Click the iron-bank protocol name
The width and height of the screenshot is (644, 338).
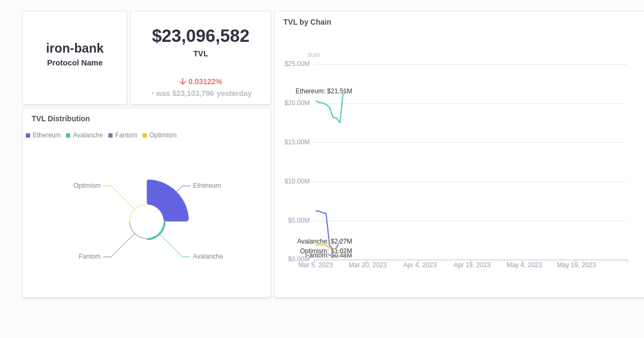[x=75, y=48]
